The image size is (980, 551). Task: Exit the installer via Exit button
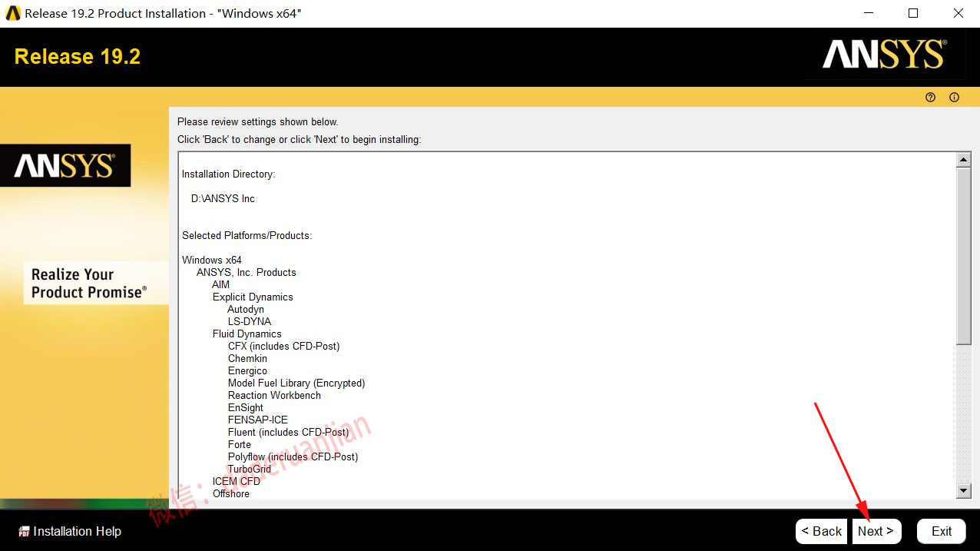[x=942, y=531]
